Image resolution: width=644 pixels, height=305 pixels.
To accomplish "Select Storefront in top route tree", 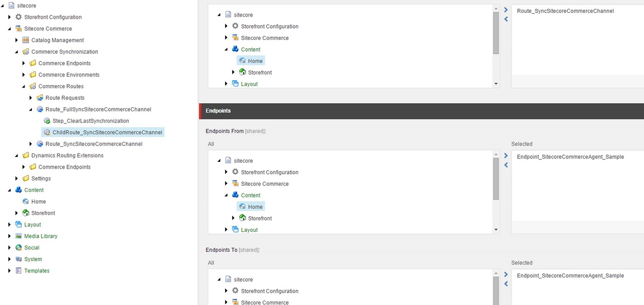I will coord(260,72).
